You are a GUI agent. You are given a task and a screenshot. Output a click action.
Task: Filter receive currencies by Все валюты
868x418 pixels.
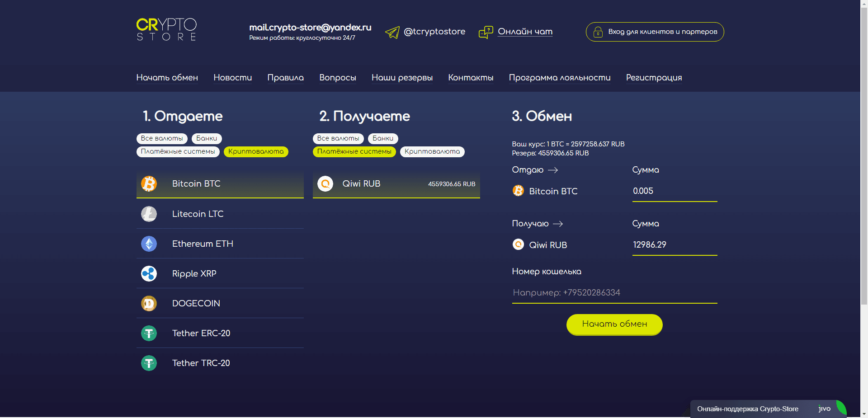pyautogui.click(x=338, y=138)
